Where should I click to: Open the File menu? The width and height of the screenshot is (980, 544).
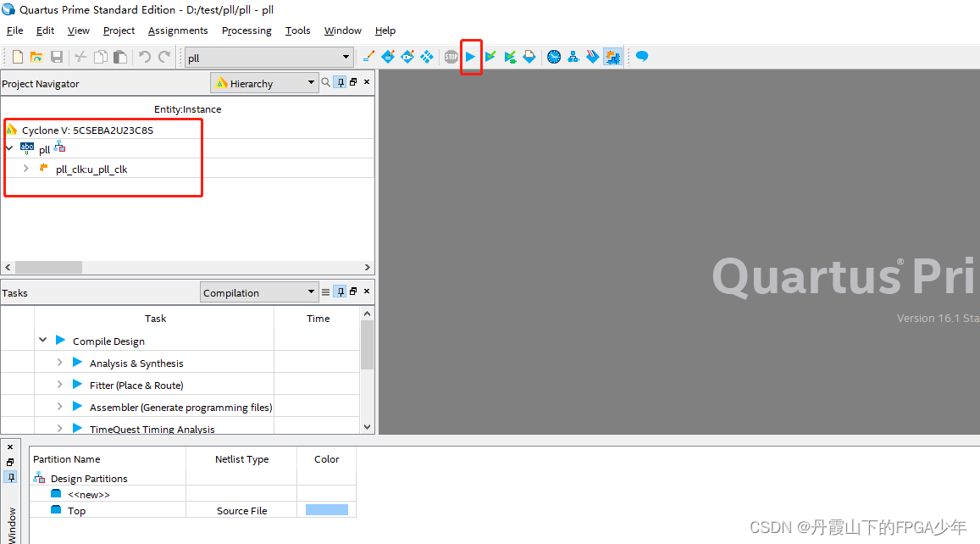coord(15,31)
